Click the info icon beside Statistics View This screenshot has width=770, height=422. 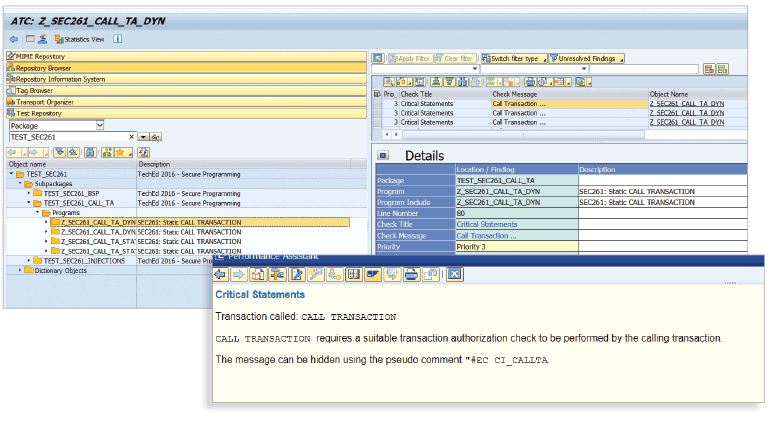tap(117, 39)
